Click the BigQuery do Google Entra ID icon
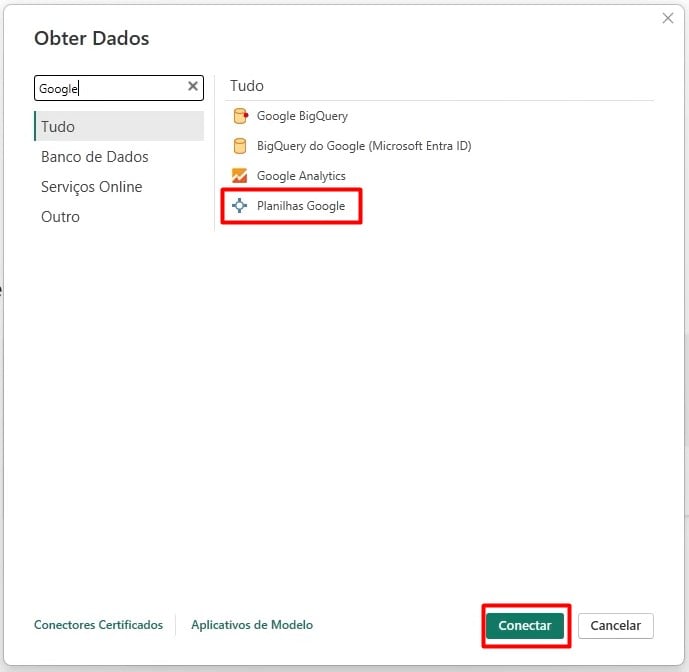The height and width of the screenshot is (672, 689). pos(240,146)
